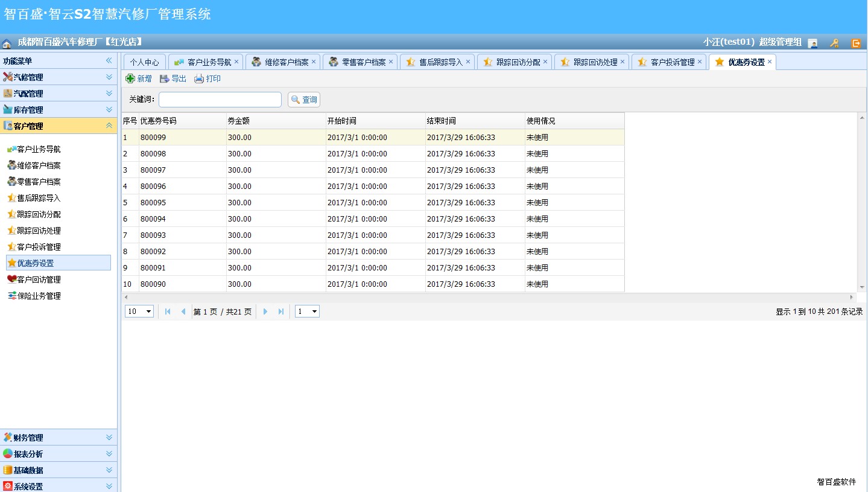The image size is (868, 492).
Task: Close the 客户业务导航 tab
Action: (236, 62)
